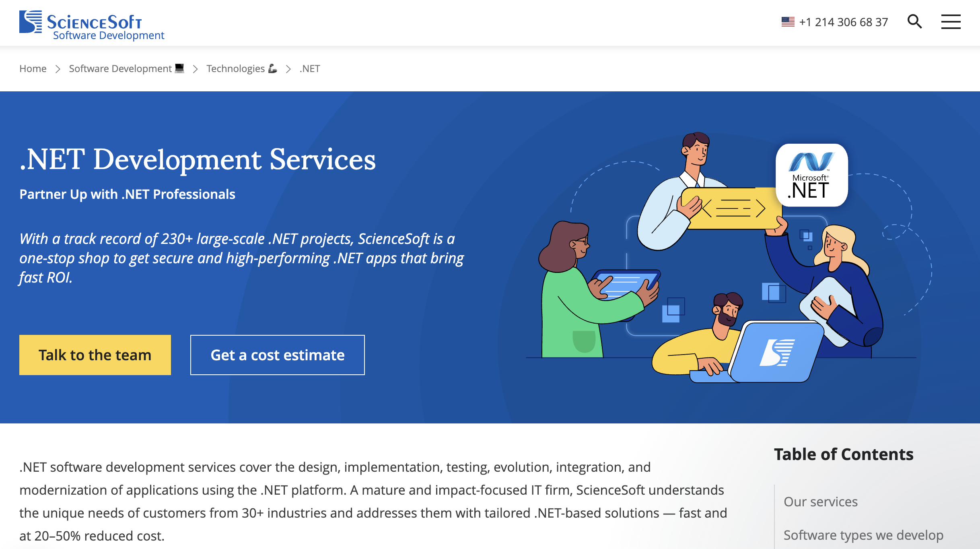This screenshot has width=980, height=549.
Task: Jump to Software types we develop
Action: (x=863, y=535)
